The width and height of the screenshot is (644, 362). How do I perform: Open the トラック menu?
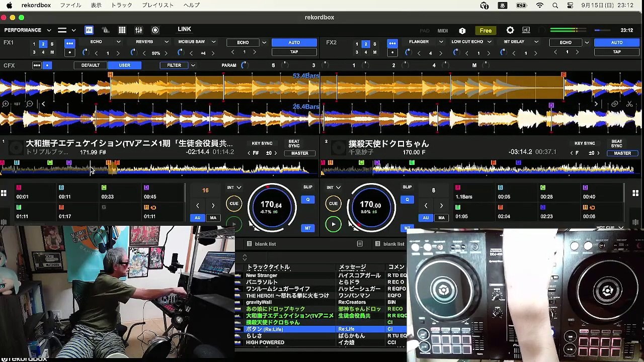pos(121,6)
